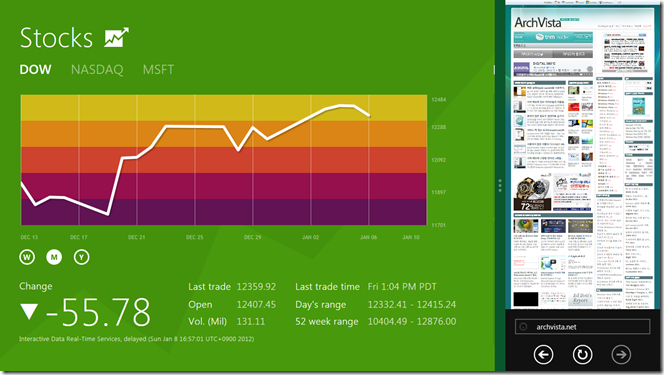The width and height of the screenshot is (664, 375).
Task: Click the 12484 y-axis label
Action: pos(439,99)
